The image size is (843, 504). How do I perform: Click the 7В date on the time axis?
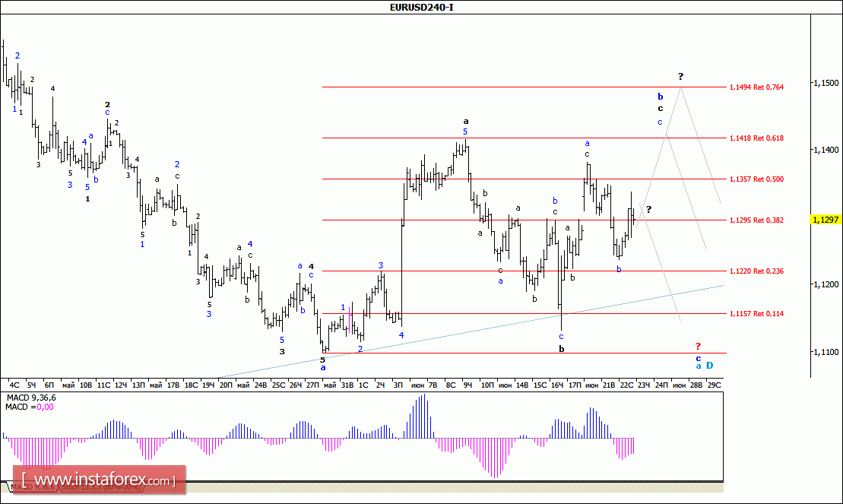pos(433,385)
